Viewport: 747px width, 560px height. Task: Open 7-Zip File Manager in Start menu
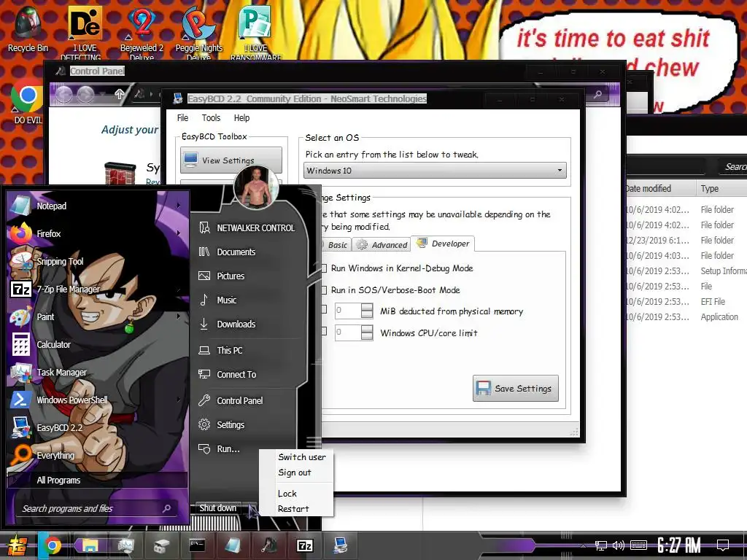coord(68,289)
